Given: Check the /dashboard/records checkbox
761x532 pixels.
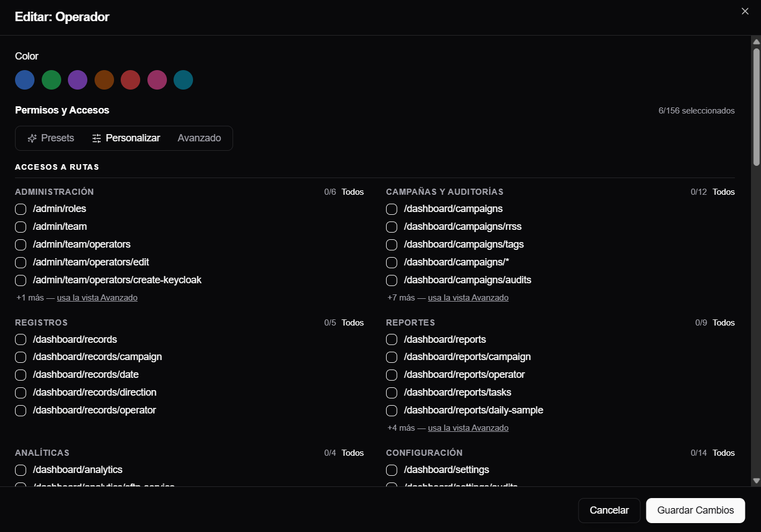Looking at the screenshot, I should pos(21,339).
